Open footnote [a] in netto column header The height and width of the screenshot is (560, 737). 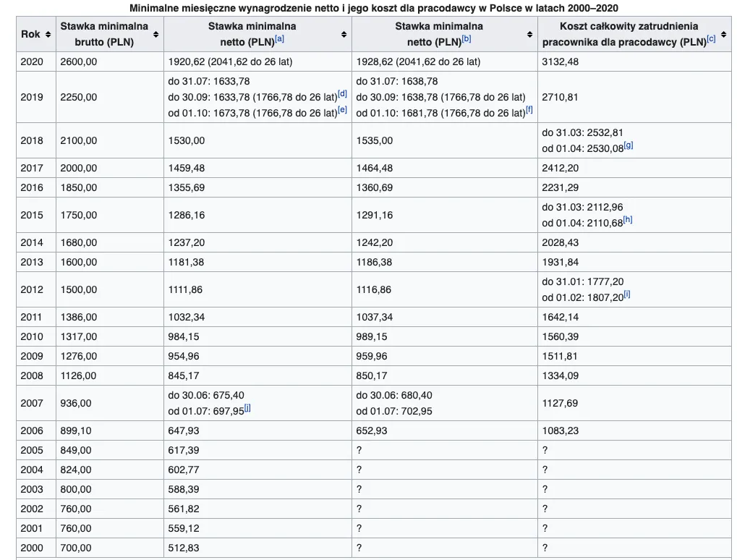(x=279, y=40)
